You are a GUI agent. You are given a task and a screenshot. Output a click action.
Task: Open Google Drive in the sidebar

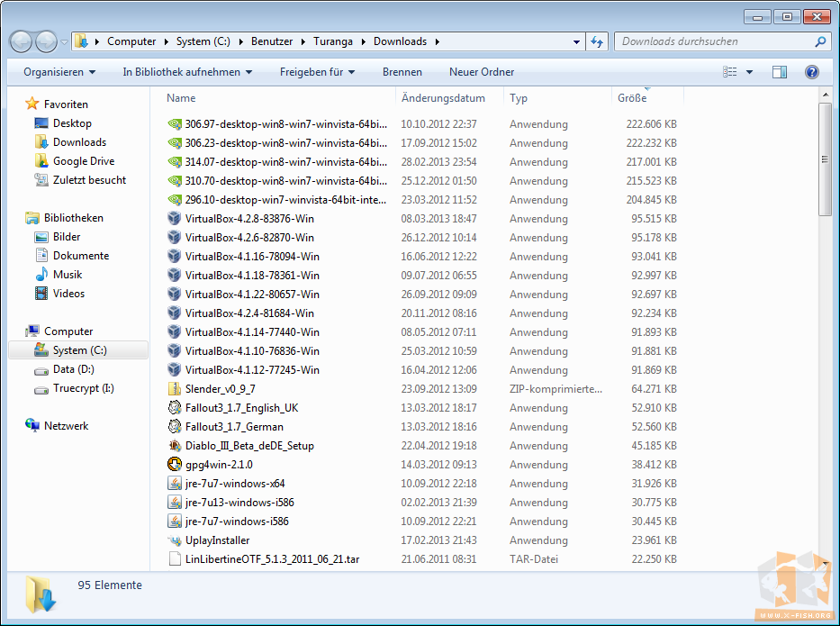pos(83,161)
